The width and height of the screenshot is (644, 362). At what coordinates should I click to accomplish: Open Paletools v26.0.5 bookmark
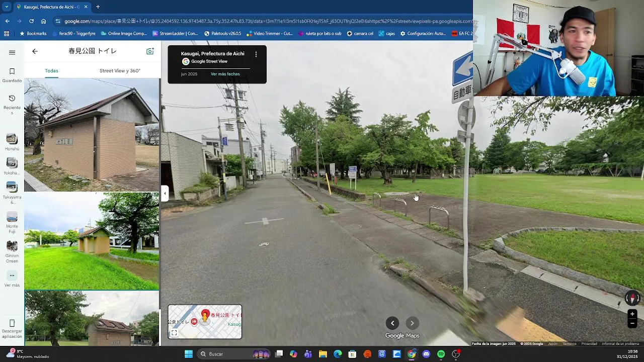[x=222, y=34]
